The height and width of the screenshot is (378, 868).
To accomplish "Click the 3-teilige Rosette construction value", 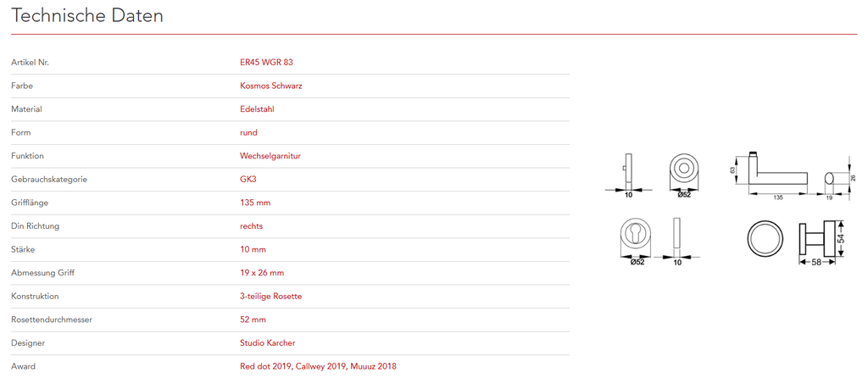I will tap(270, 297).
